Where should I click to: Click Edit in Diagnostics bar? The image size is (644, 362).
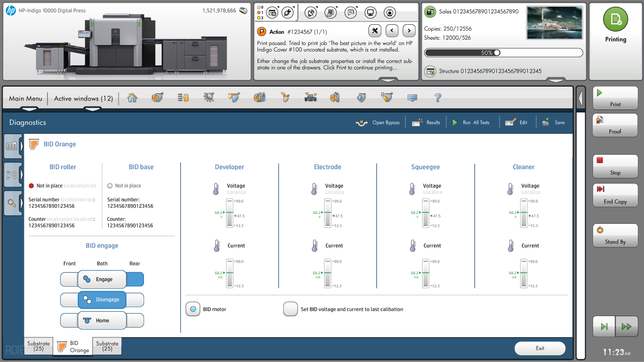click(516, 123)
